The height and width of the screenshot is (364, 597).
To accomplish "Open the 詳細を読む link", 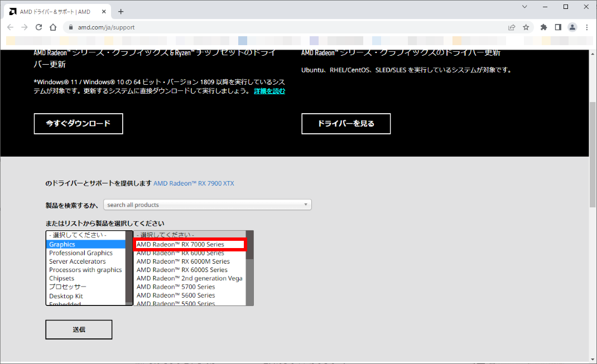I will pyautogui.click(x=269, y=91).
